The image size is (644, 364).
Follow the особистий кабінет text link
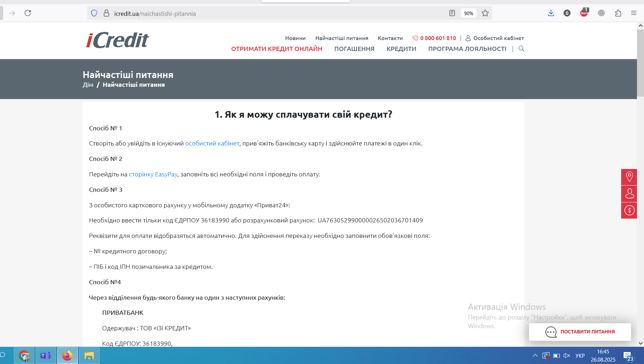(x=212, y=143)
